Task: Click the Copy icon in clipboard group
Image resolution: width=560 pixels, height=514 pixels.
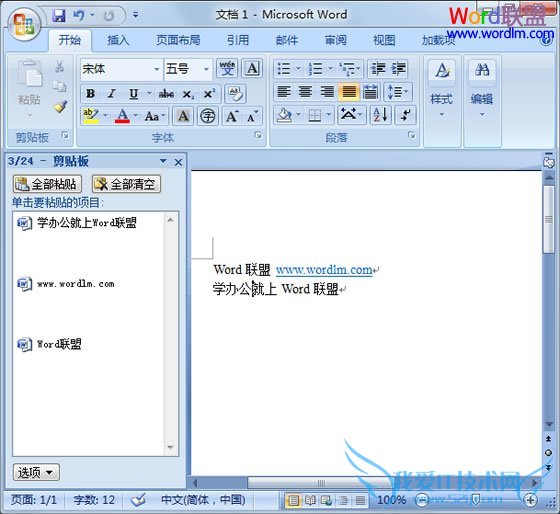Action: pos(59,86)
